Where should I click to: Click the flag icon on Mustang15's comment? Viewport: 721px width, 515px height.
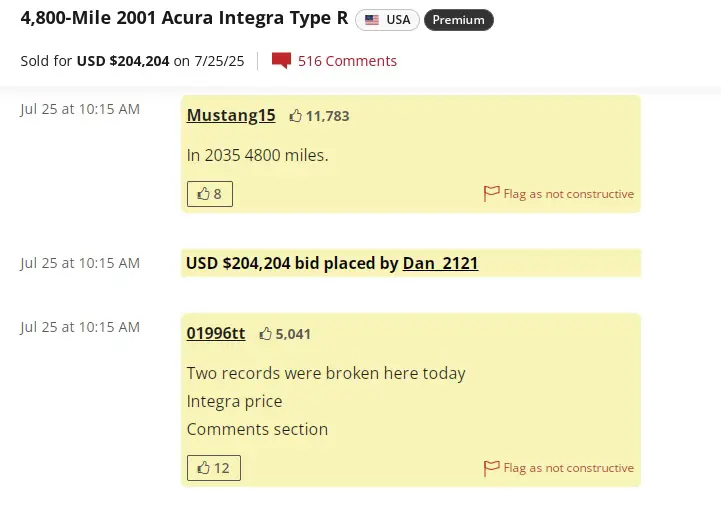(491, 194)
